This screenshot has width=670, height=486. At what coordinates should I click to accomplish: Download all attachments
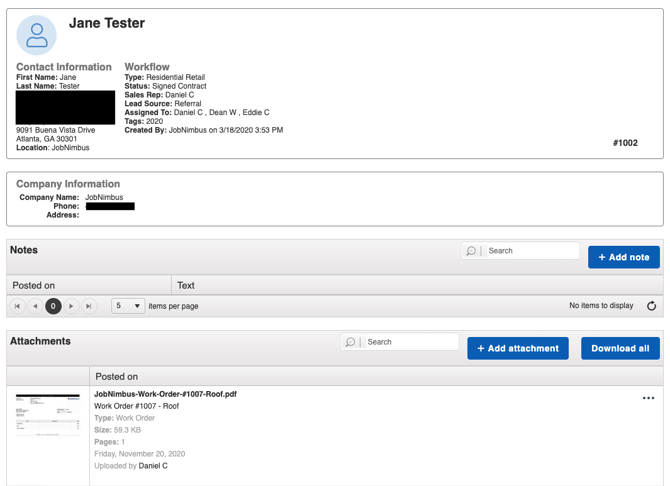coord(620,348)
